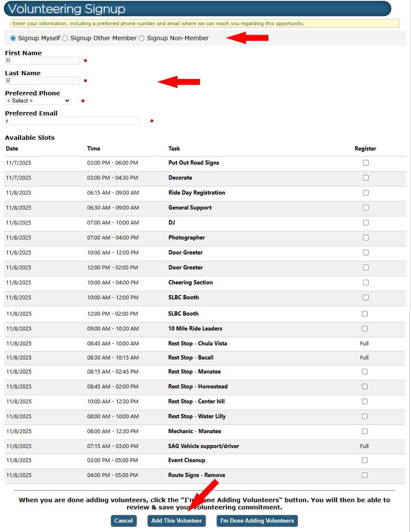Tick the Ride Day Registration checkbox
Viewport: 411px width, 532px height.
click(366, 193)
